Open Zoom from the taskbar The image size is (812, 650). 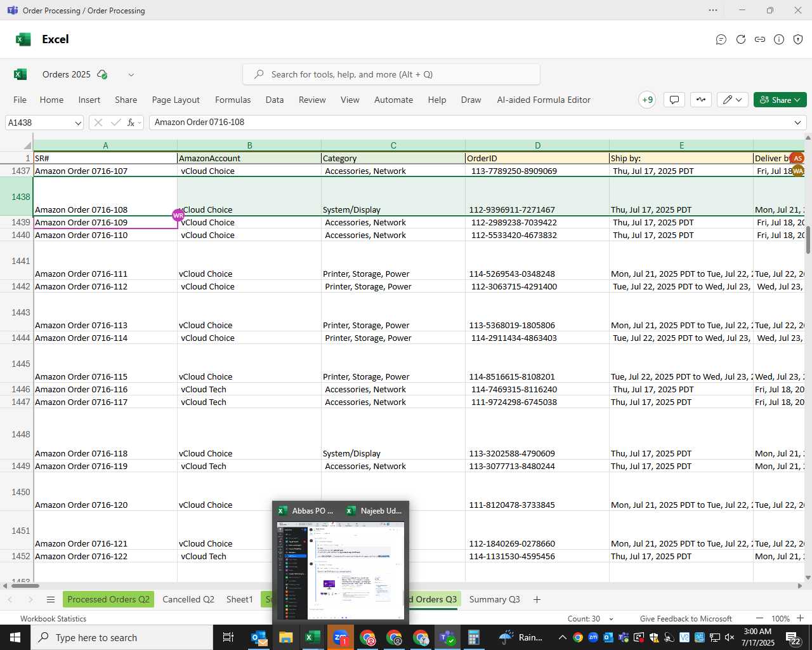coord(341,637)
